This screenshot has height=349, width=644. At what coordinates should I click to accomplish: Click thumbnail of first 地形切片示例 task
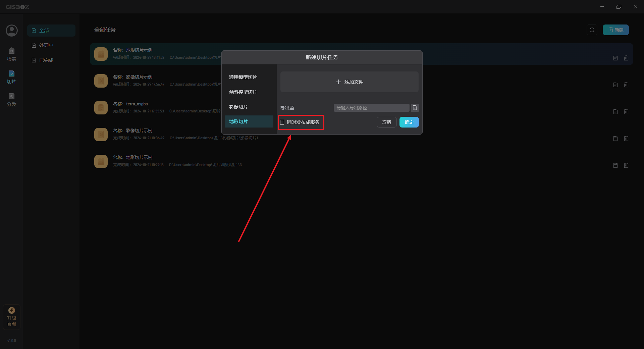point(101,54)
